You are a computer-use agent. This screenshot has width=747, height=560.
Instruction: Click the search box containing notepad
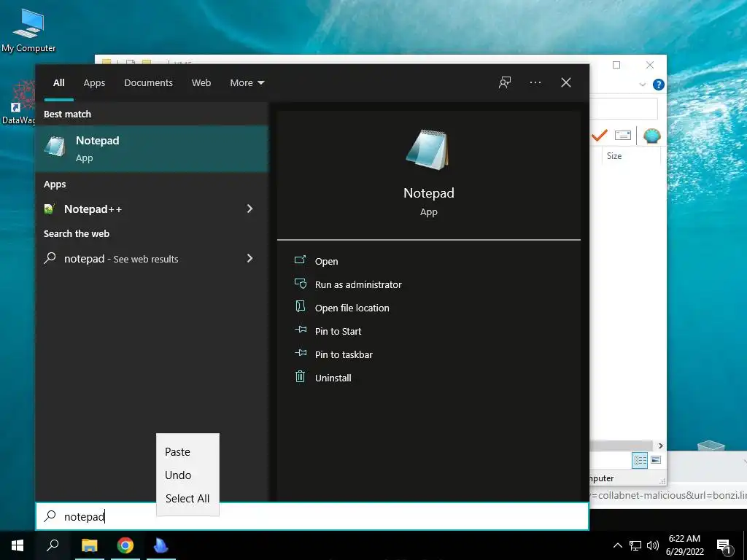click(312, 516)
